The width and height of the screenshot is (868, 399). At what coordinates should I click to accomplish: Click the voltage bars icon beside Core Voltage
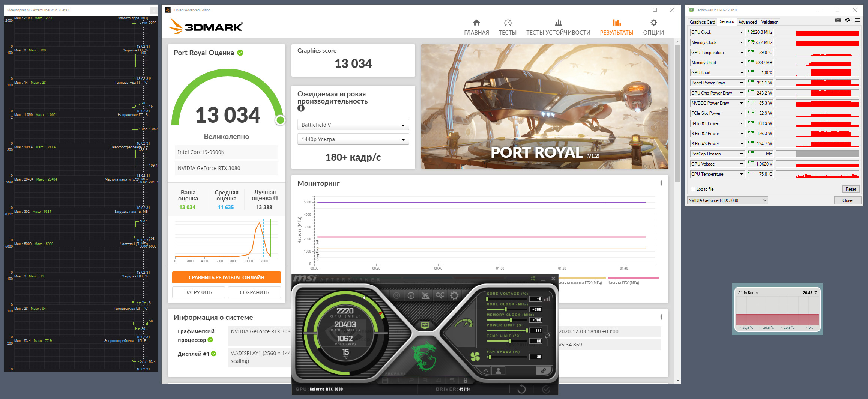click(547, 299)
